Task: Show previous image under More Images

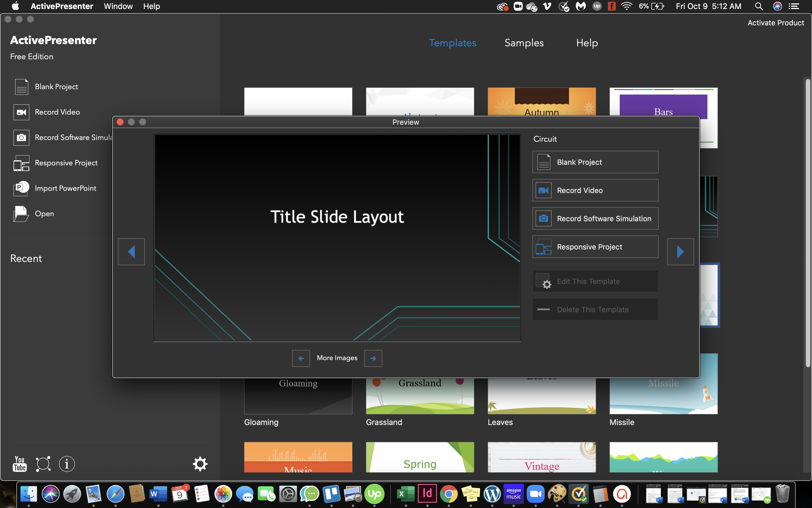Action: [x=301, y=358]
